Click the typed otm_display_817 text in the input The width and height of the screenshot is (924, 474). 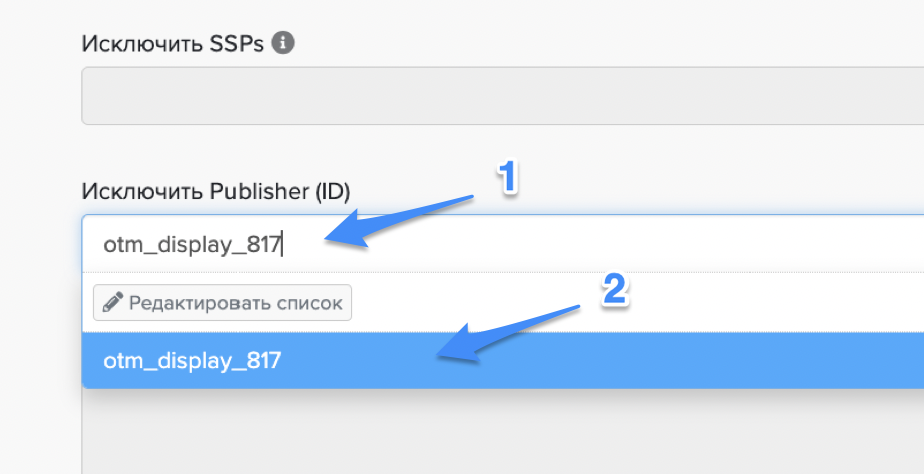point(192,244)
